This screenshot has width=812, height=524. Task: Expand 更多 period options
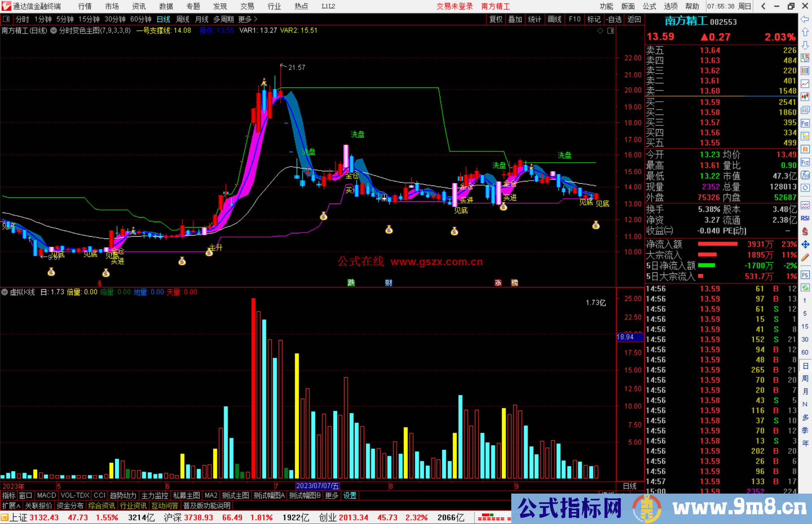(x=247, y=19)
